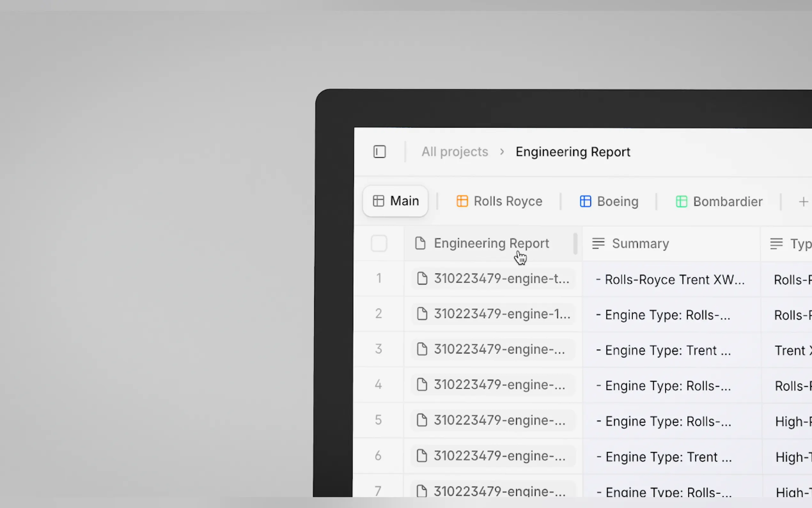Open the Summary column header menu
Image resolution: width=812 pixels, height=508 pixels.
(x=640, y=243)
